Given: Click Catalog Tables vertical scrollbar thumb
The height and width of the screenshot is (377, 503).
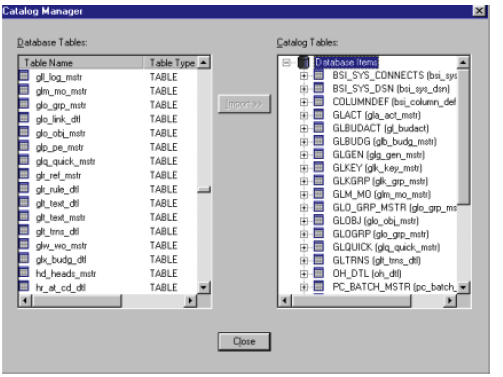Looking at the screenshot, I should pos(463,137).
